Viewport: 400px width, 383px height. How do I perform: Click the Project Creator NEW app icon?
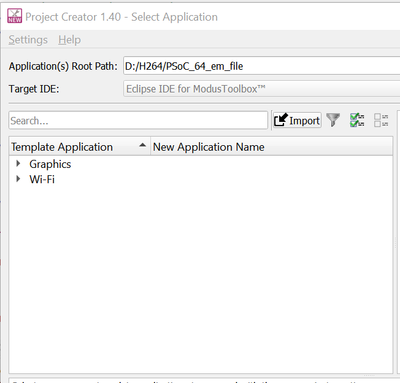[x=14, y=16]
